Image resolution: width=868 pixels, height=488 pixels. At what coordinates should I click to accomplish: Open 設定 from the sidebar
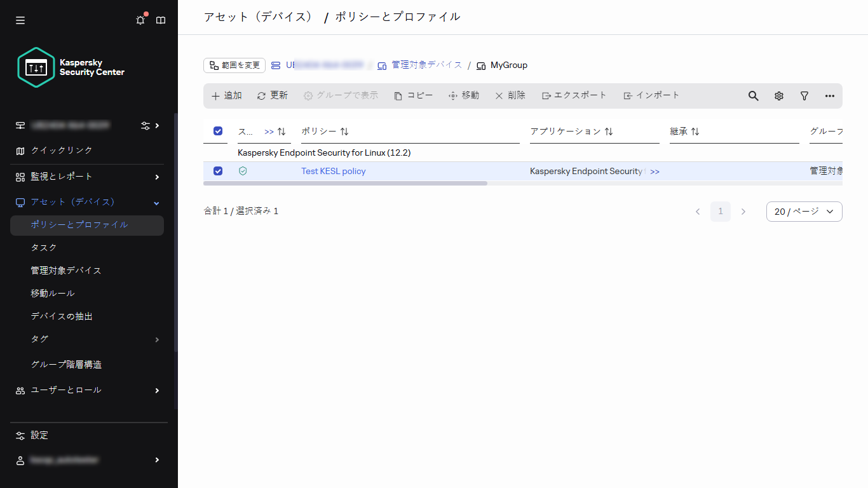point(39,435)
